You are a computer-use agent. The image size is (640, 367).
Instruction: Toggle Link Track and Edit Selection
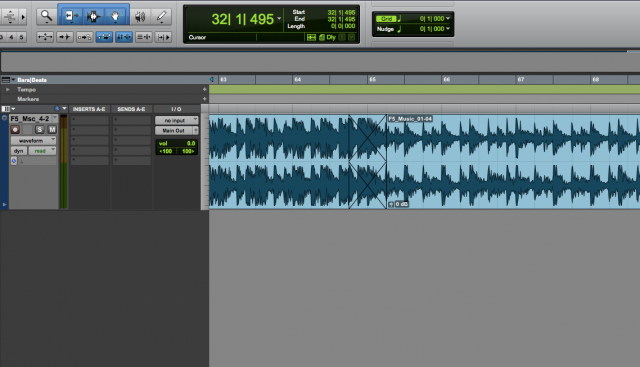143,37
